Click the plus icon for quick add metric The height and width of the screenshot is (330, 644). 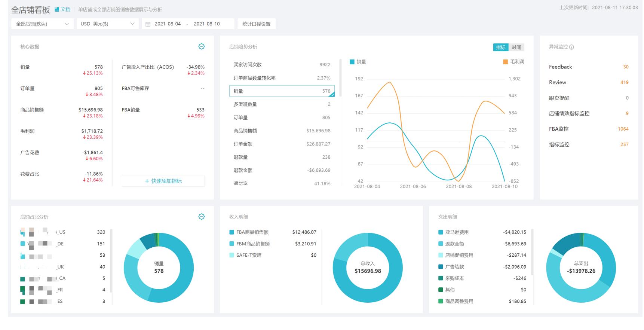point(147,181)
